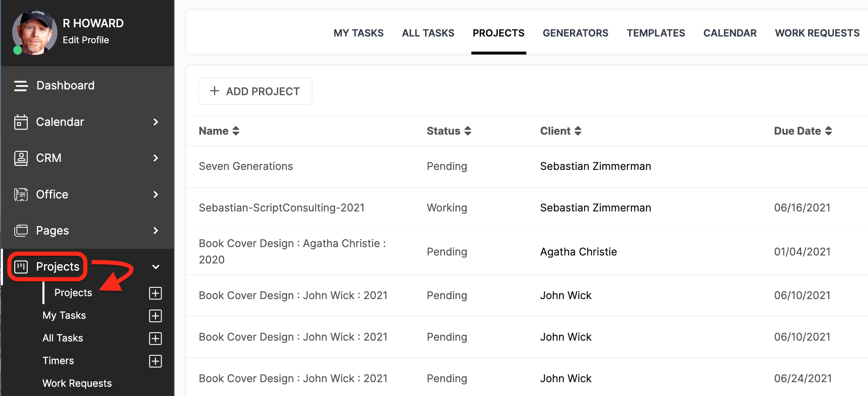This screenshot has height=396, width=868.
Task: Click Pending status of Seven Generations row
Action: (447, 167)
